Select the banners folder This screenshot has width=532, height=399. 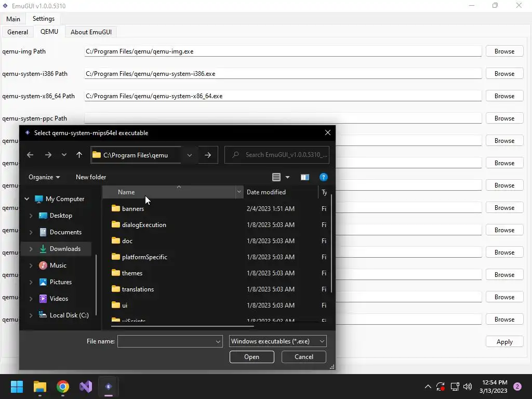click(128, 208)
